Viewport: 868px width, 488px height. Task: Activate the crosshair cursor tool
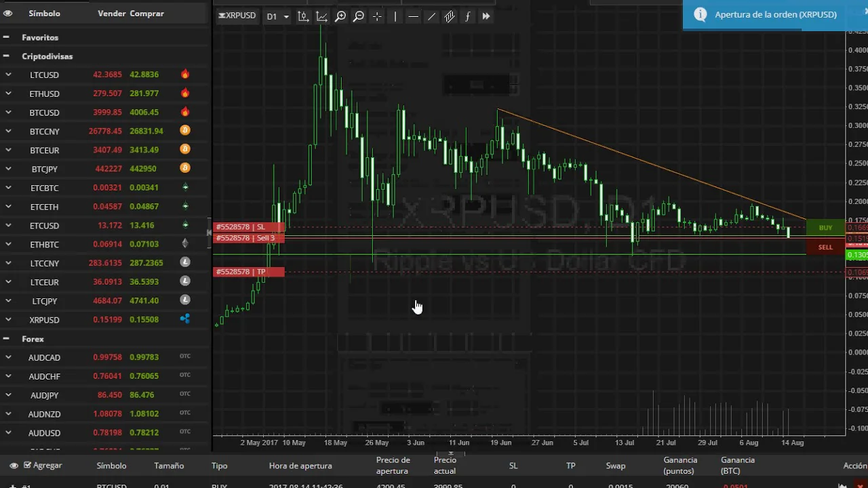coord(377,16)
